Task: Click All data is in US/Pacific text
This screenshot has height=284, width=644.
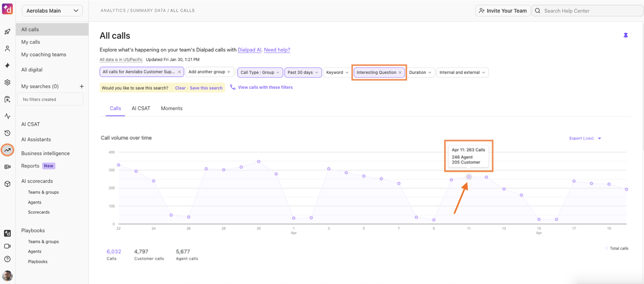Action: click(x=121, y=59)
